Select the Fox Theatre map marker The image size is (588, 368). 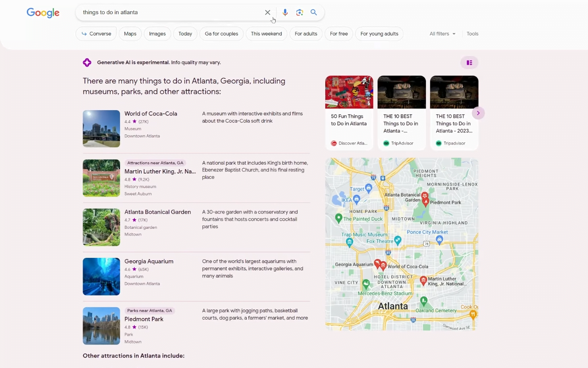398,240
